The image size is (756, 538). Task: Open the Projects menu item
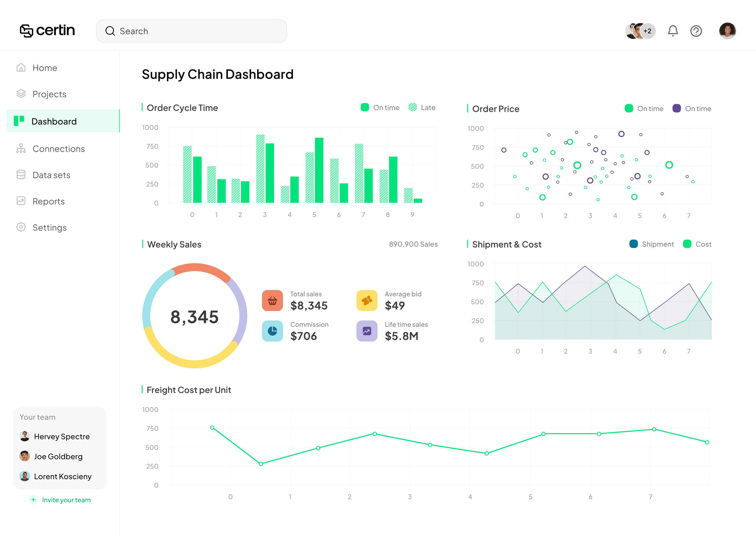pyautogui.click(x=63, y=94)
